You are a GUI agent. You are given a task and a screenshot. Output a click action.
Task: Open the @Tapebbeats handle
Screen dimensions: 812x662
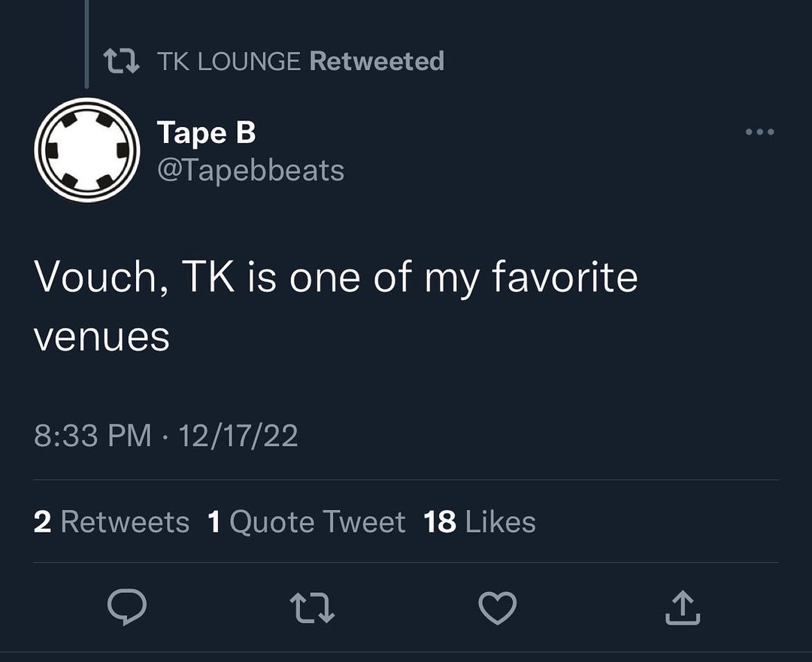tap(250, 170)
